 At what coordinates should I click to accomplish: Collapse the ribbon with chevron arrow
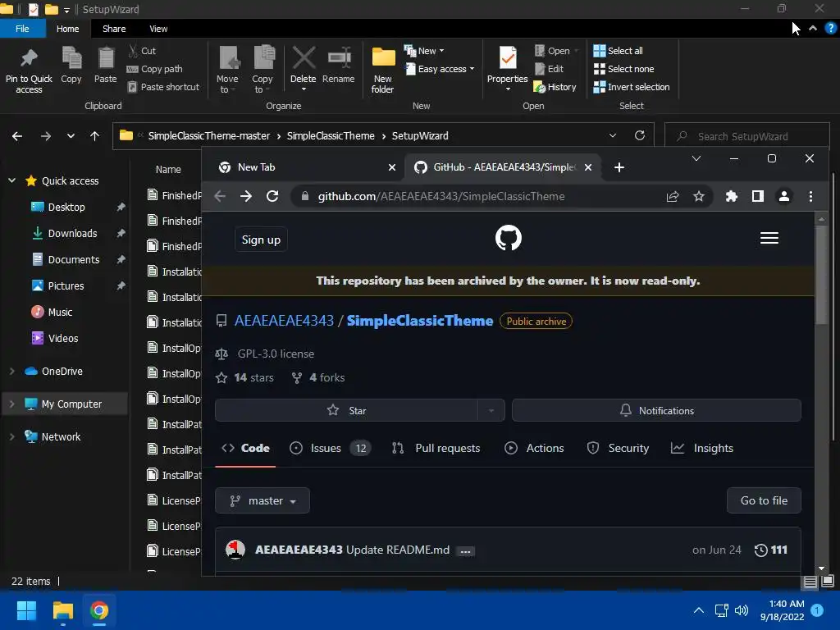point(813,29)
